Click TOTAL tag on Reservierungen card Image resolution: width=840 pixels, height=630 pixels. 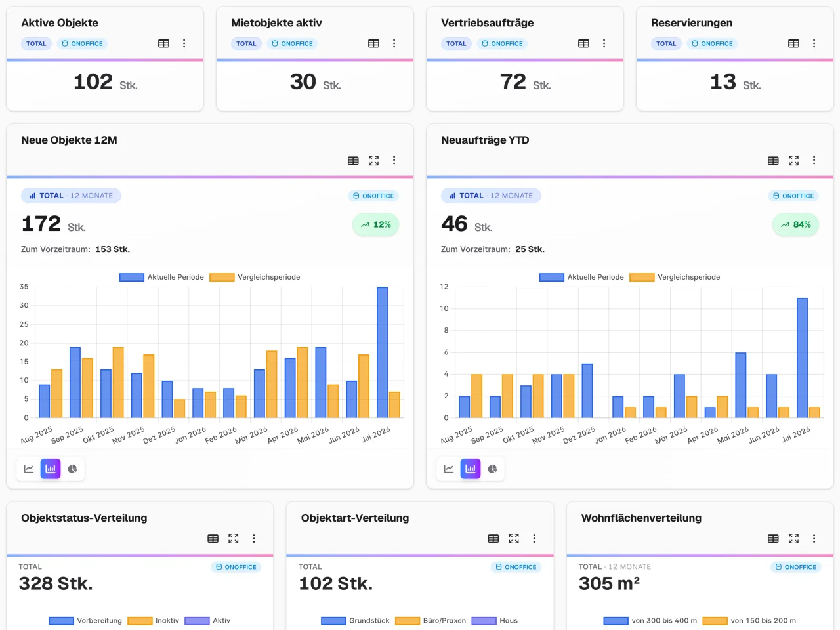pyautogui.click(x=666, y=43)
